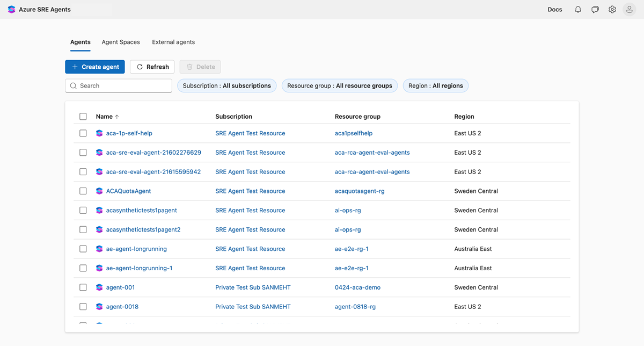Switch to the Agent Spaces tab
Image resolution: width=644 pixels, height=346 pixels.
pos(120,42)
